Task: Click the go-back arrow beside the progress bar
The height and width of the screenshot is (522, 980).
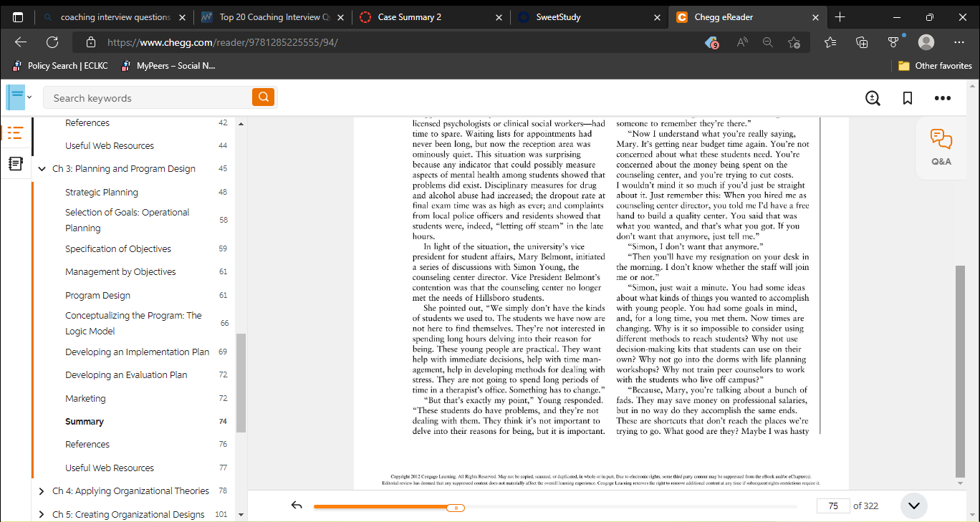Action: point(297,506)
